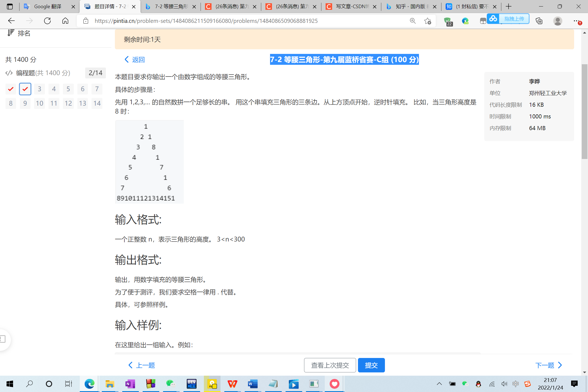Click 查看上次提交 button
This screenshot has height=392, width=588.
coord(330,365)
